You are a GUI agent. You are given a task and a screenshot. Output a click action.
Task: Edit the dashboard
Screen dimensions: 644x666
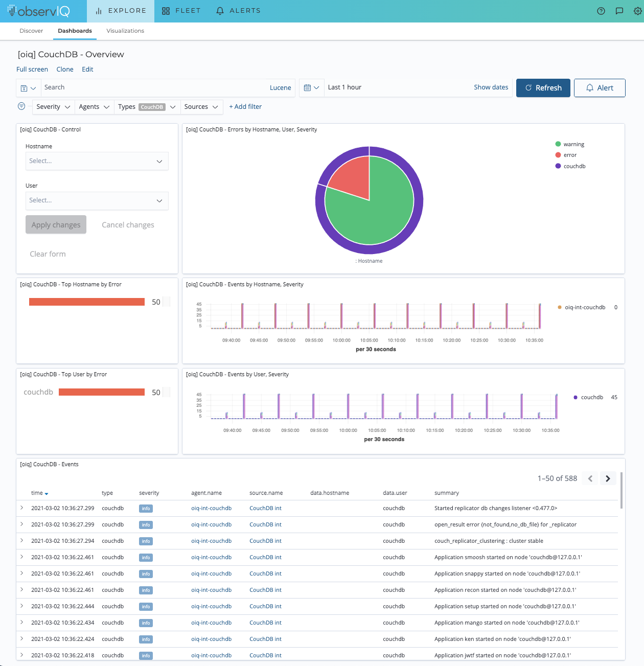pyautogui.click(x=87, y=69)
